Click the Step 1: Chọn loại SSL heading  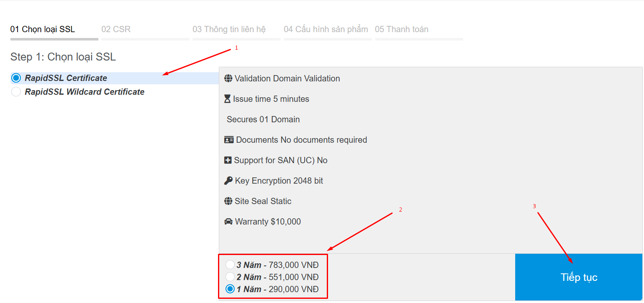pos(63,57)
